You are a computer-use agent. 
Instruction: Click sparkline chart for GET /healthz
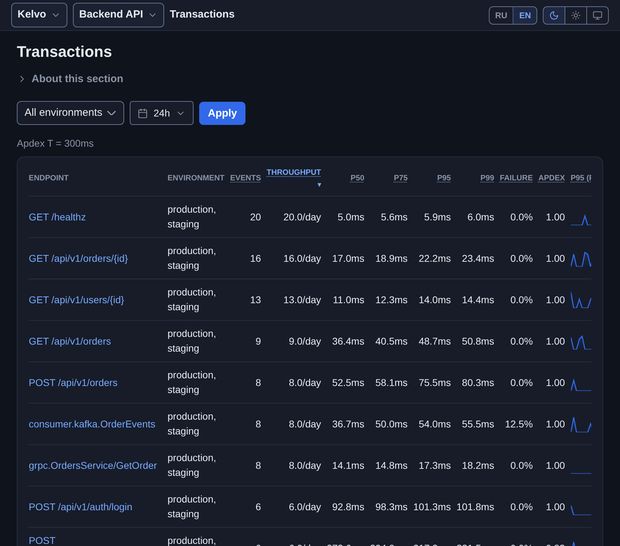(581, 219)
